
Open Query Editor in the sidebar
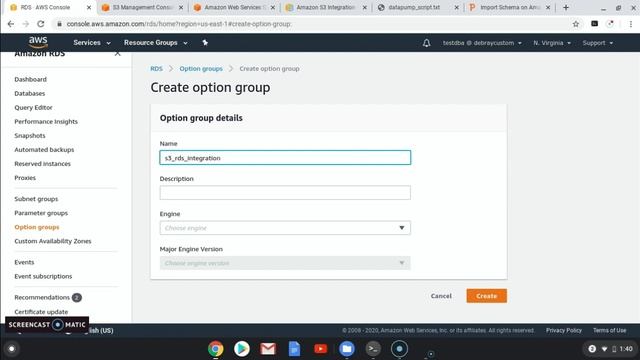[33, 107]
